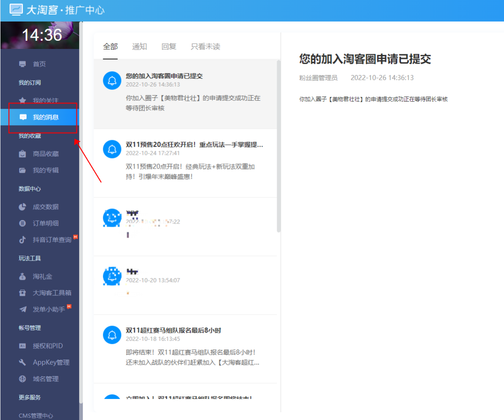
Task: Open 订单明细 in the sidebar
Action: tap(45, 224)
